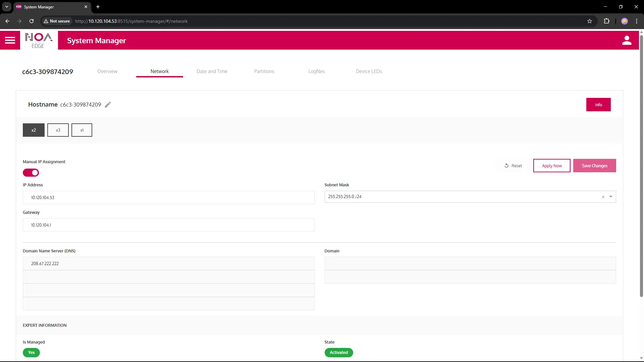Open the user profile icon in the header
Viewport: 644px width, 362px height.
(627, 40)
